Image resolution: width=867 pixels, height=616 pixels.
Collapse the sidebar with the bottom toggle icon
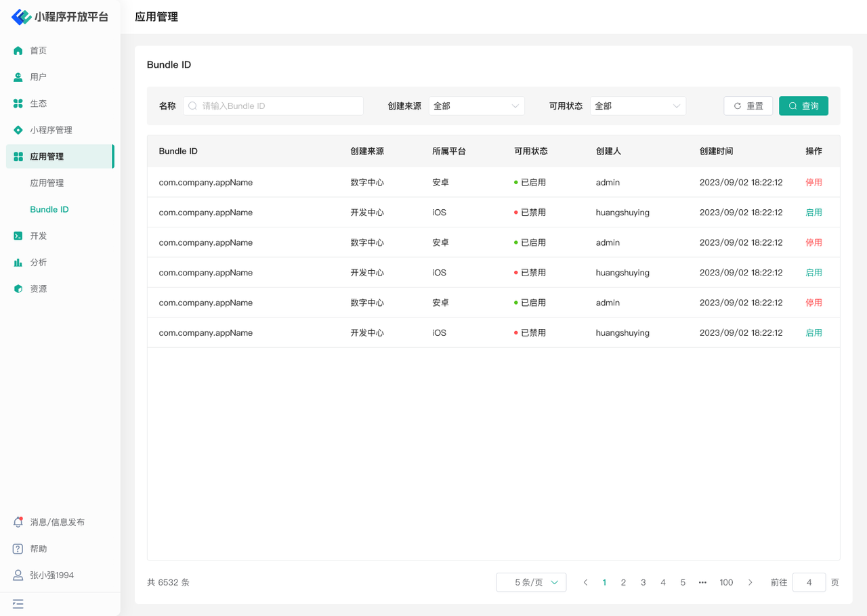pos(18,603)
